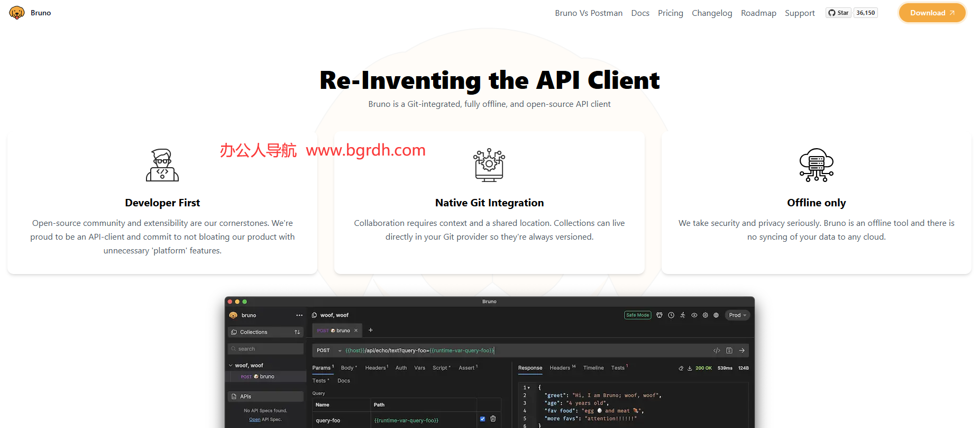Screen dimensions: 980x428
Task: Toggle the eye icon in app toolbar
Action: pyautogui.click(x=694, y=315)
